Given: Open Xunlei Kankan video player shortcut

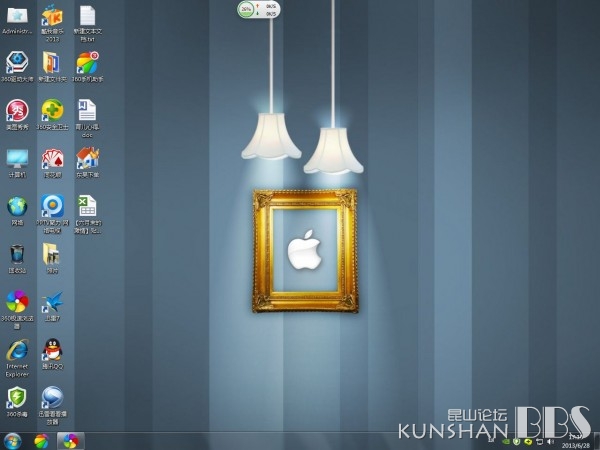Looking at the screenshot, I should (52, 397).
